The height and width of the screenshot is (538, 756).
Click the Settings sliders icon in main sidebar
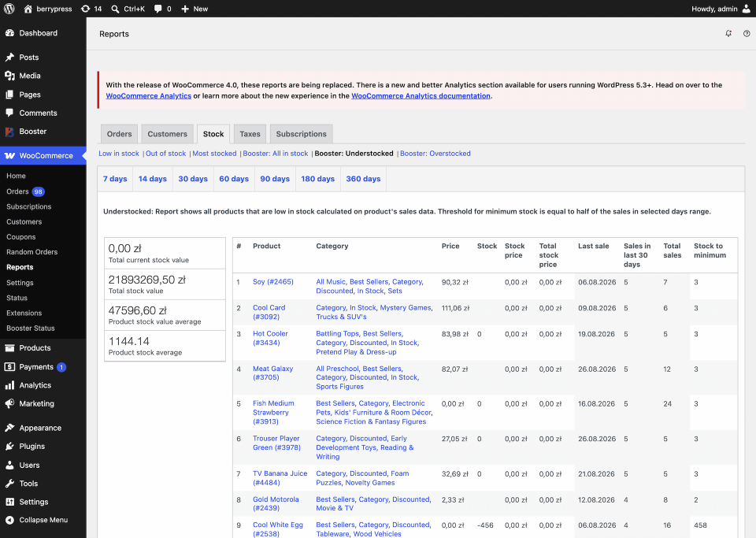9,502
